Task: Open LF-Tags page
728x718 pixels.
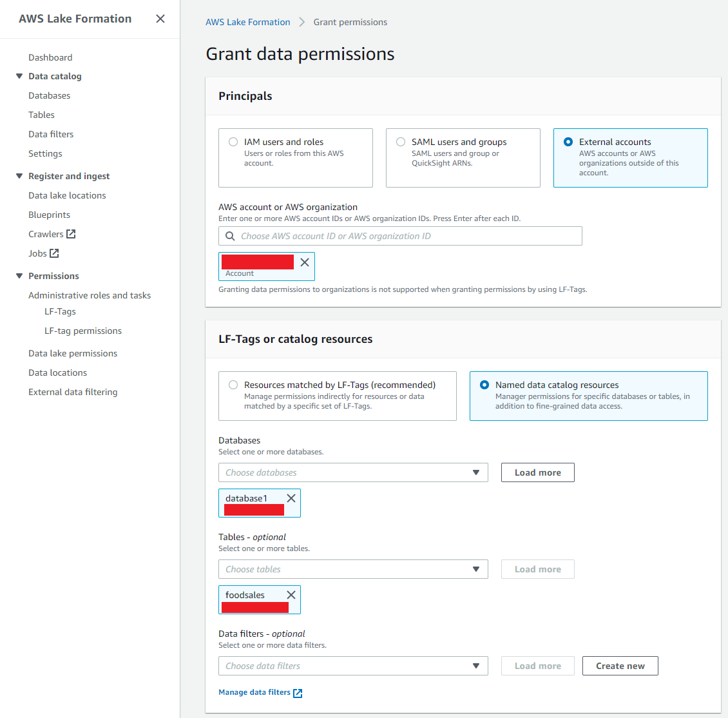Action: 60,312
